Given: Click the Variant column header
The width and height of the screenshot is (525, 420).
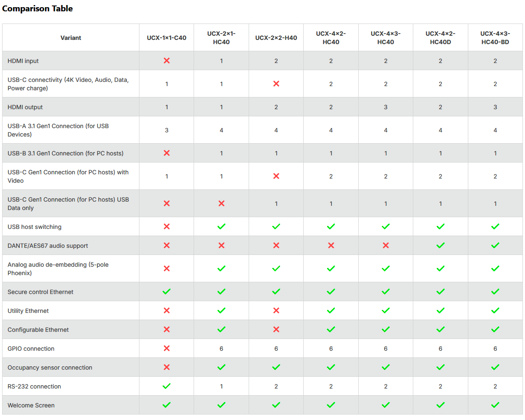Looking at the screenshot, I should point(71,38).
